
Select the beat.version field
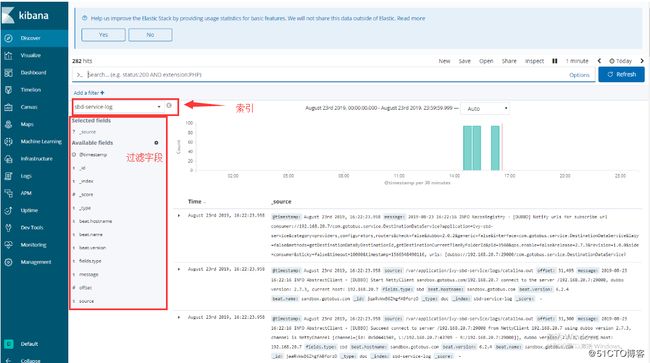click(92, 247)
